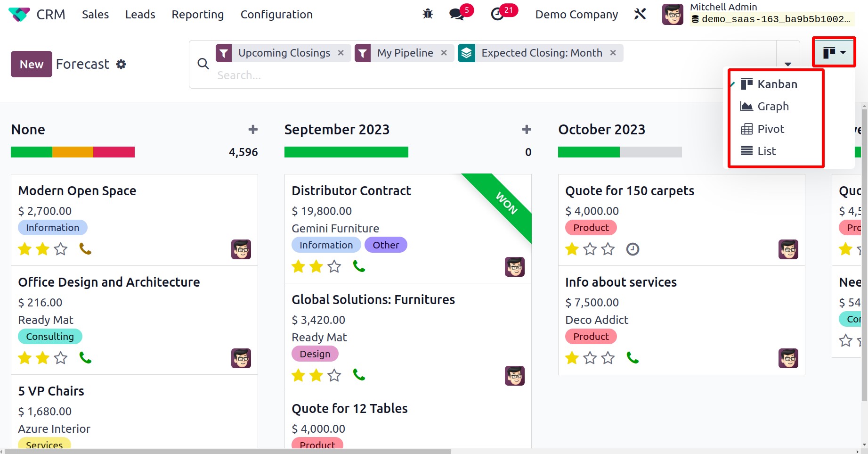Screen dimensions: 868x454
Task: Click salesperson avatar on Quote for 150 carpets
Action: tap(788, 249)
